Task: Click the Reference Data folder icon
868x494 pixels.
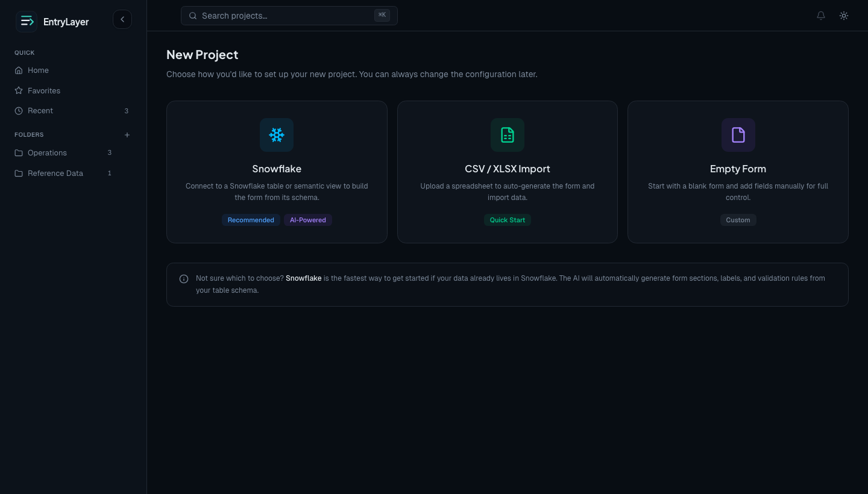Action: (x=19, y=174)
